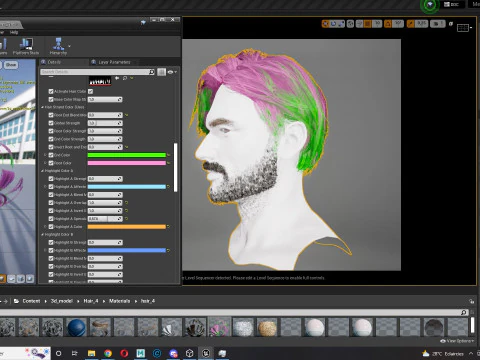480x360 pixels.
Task: Open Google Chrome from the taskbar
Action: coord(108,353)
